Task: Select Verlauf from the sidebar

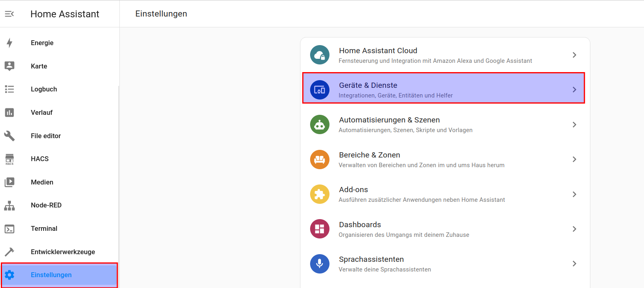Action: (x=42, y=113)
